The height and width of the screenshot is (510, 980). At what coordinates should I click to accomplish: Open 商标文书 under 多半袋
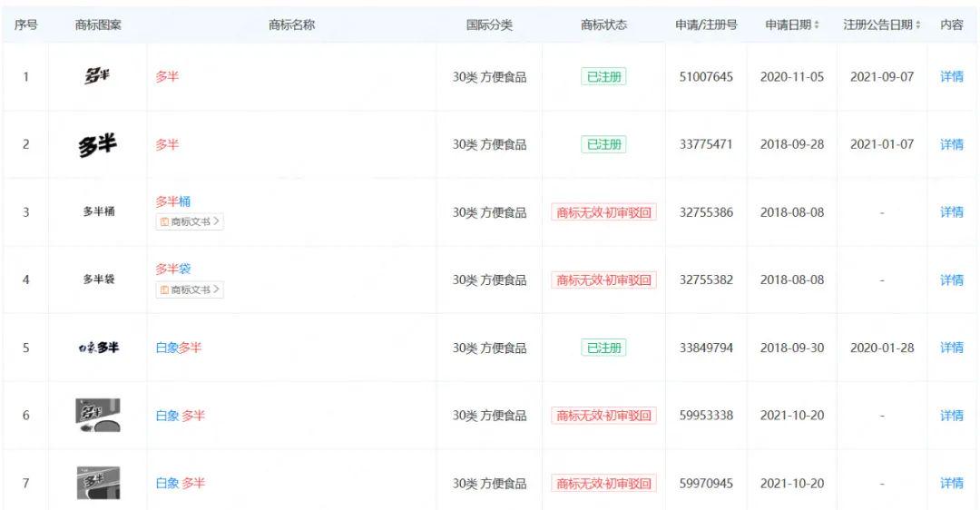(190, 289)
